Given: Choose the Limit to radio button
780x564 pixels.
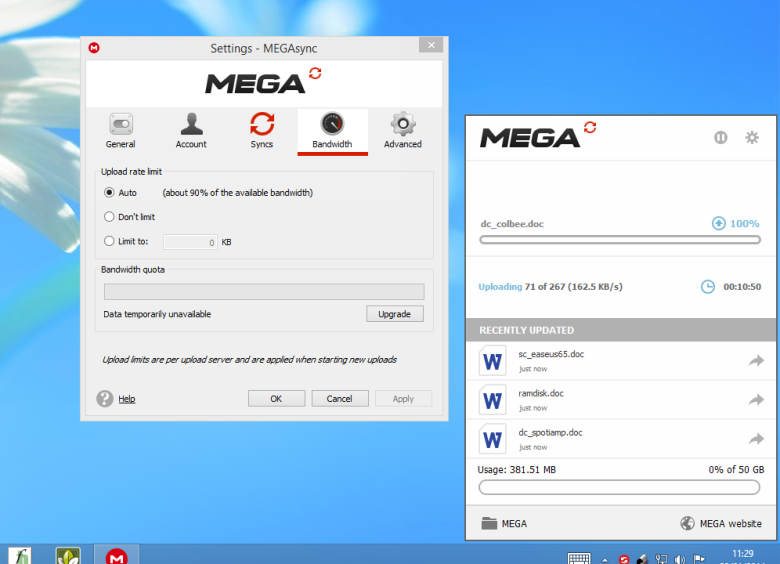Looking at the screenshot, I should point(110,241).
